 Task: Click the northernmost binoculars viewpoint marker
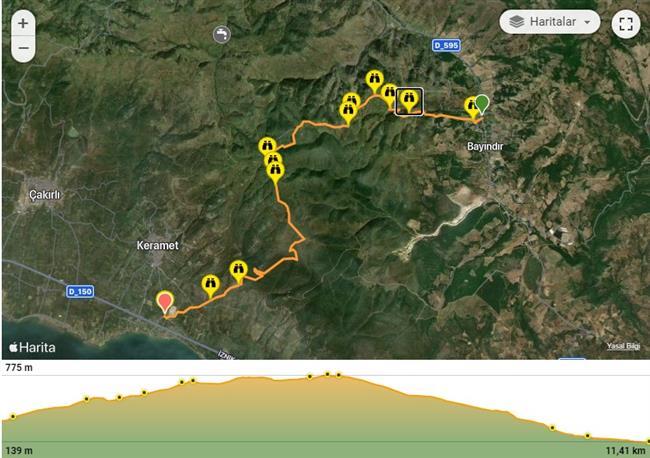tap(374, 81)
